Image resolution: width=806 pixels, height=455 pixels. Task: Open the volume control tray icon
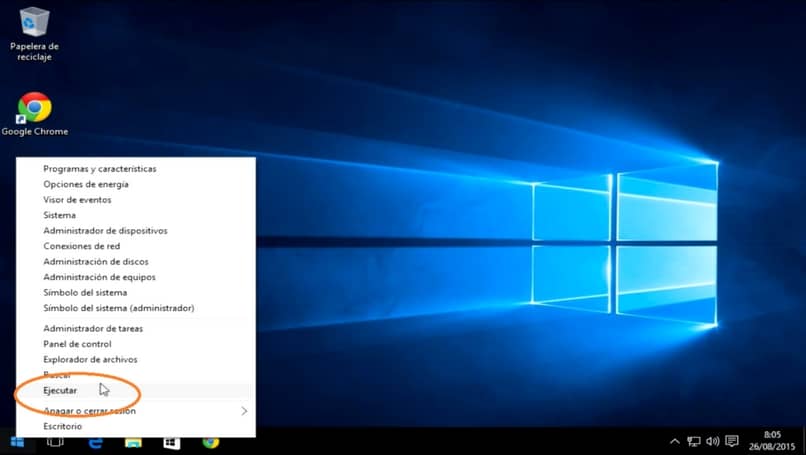pos(712,442)
